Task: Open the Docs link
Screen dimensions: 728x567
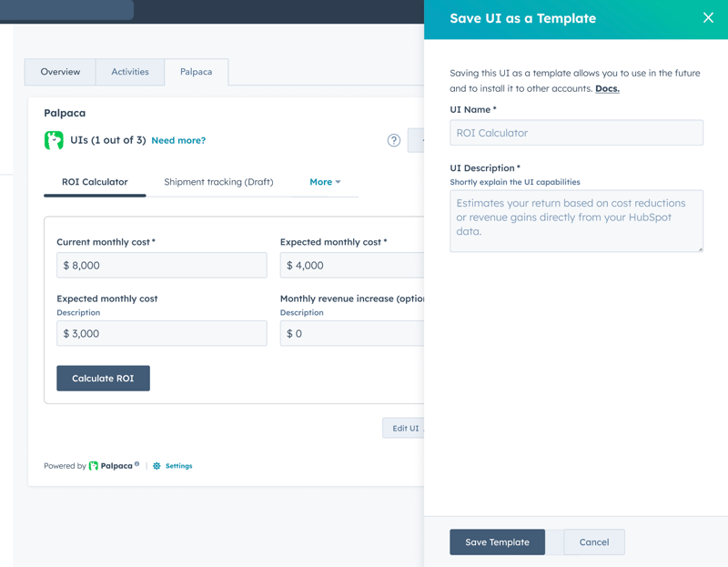Action: [x=607, y=89]
